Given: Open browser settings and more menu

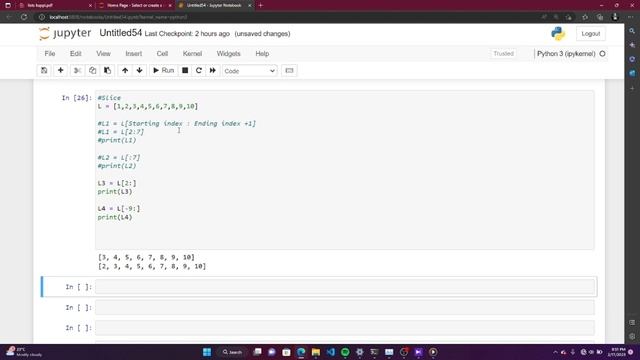Looking at the screenshot, I should point(631,17).
